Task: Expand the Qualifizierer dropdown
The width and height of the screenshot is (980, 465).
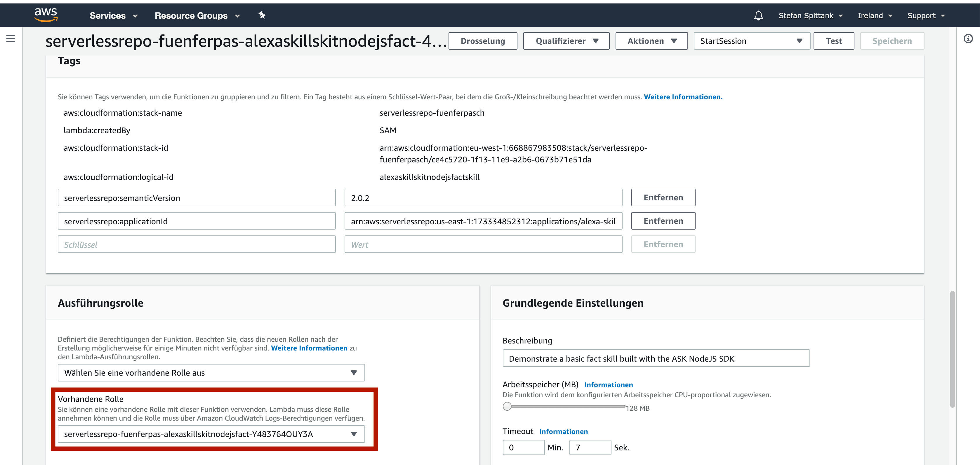Action: click(566, 41)
